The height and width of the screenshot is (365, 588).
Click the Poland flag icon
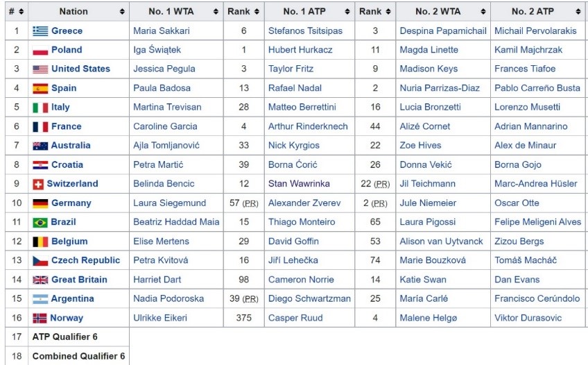tap(40, 50)
